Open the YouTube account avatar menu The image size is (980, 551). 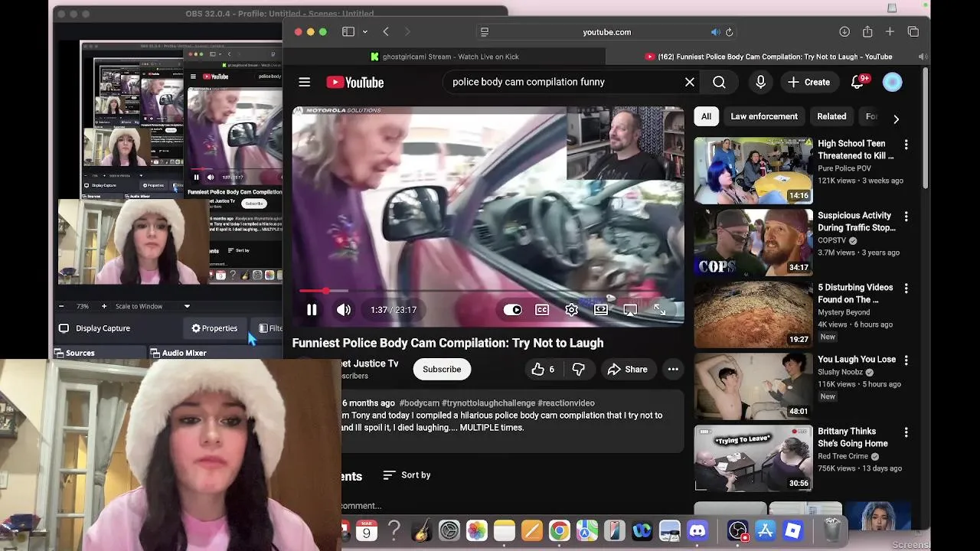click(893, 82)
